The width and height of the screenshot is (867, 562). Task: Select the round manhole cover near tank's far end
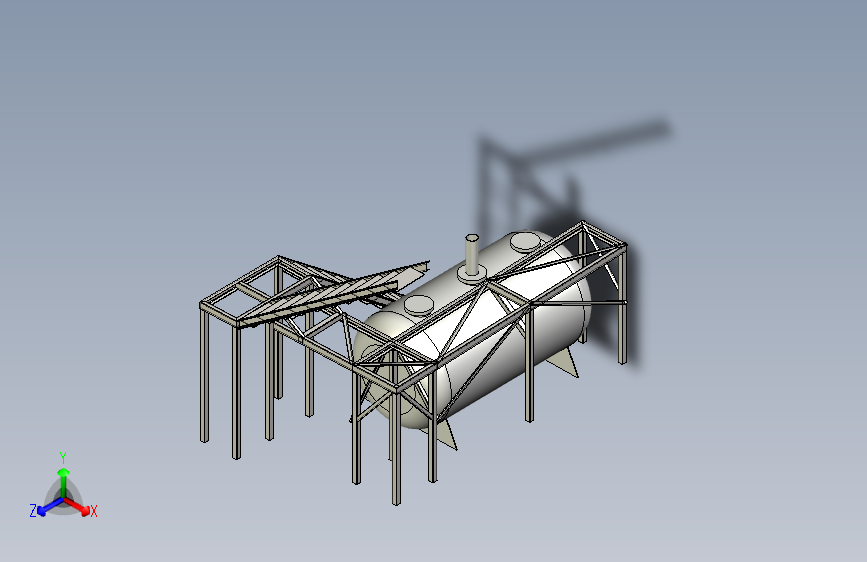tap(525, 242)
